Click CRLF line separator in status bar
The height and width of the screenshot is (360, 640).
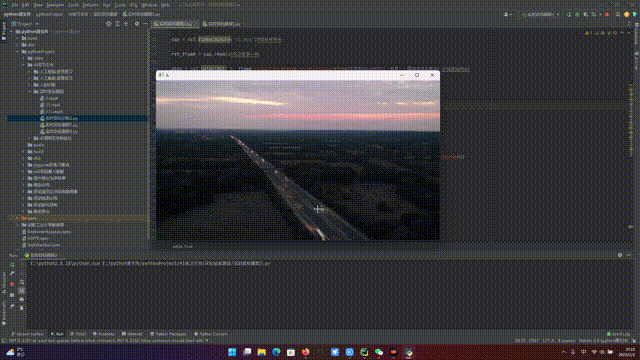point(534,340)
